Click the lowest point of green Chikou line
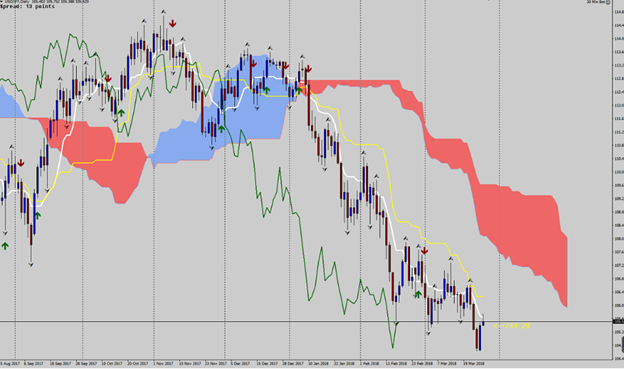624x369 pixels. pyautogui.click(x=393, y=347)
